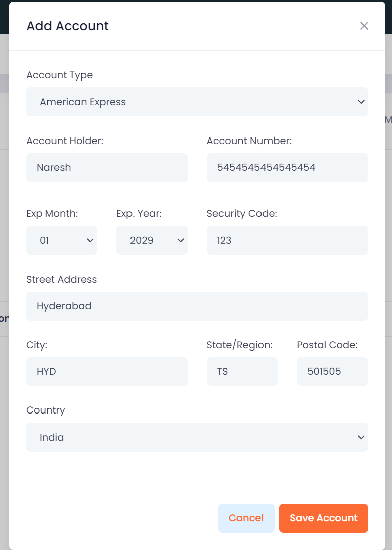The image size is (392, 550).
Task: Click into the Street Address field
Action: pos(197,306)
